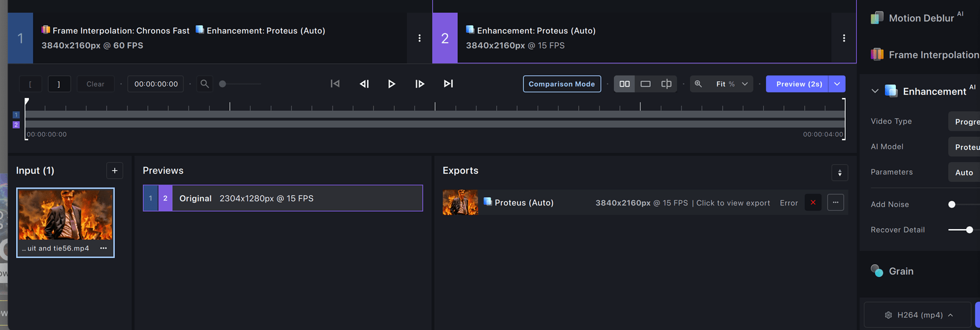Click the timecode field 00:00:00:00
This screenshot has width=980, height=330.
pos(156,84)
